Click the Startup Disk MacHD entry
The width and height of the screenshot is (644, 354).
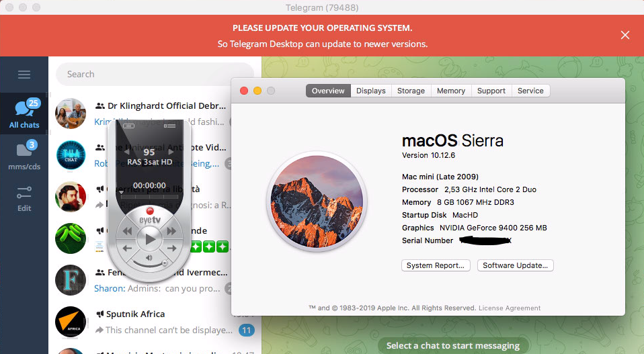pyautogui.click(x=440, y=215)
